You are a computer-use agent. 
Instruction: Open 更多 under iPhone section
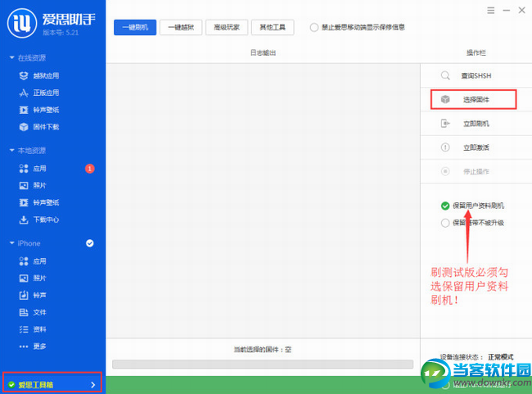(x=33, y=346)
